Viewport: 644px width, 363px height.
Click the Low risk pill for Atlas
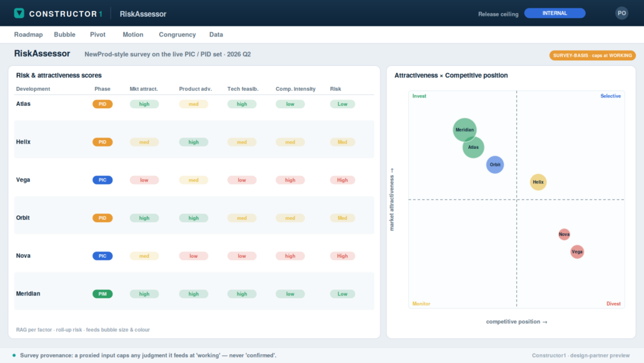[342, 104]
